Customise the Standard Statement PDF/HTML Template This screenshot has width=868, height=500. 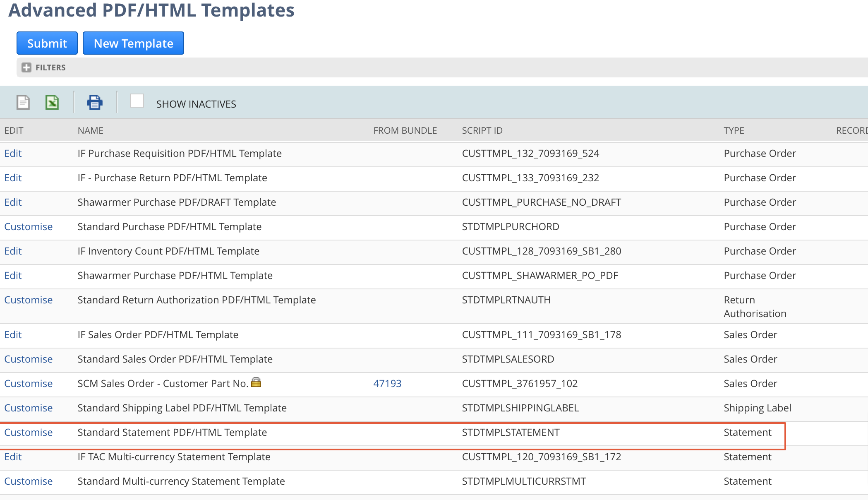(29, 433)
